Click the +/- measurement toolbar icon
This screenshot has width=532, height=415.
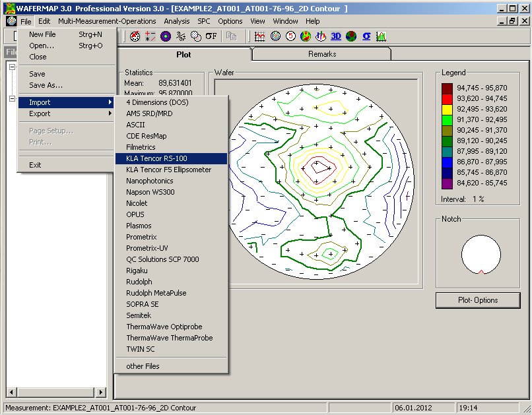(150, 36)
